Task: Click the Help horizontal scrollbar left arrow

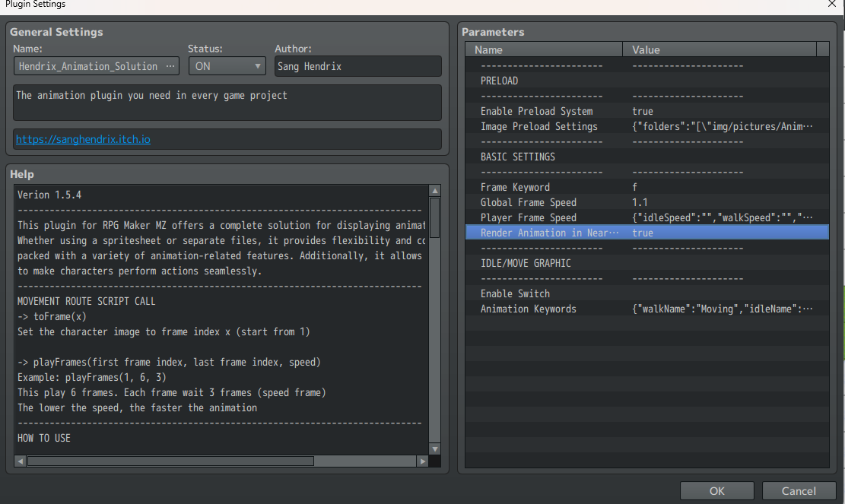Action: [21, 461]
